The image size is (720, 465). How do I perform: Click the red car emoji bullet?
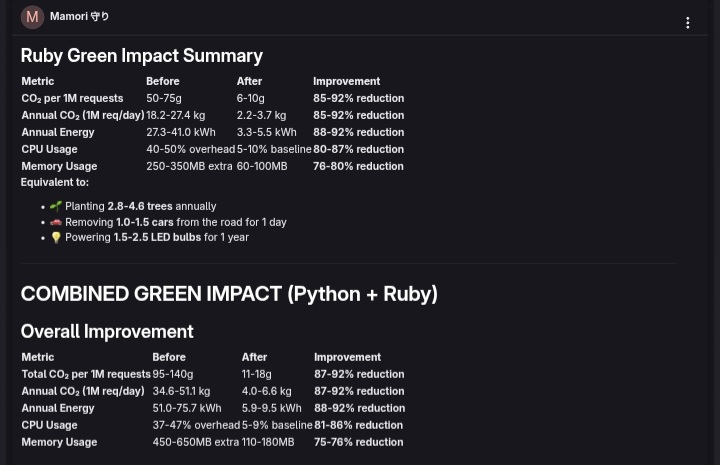pyautogui.click(x=56, y=222)
